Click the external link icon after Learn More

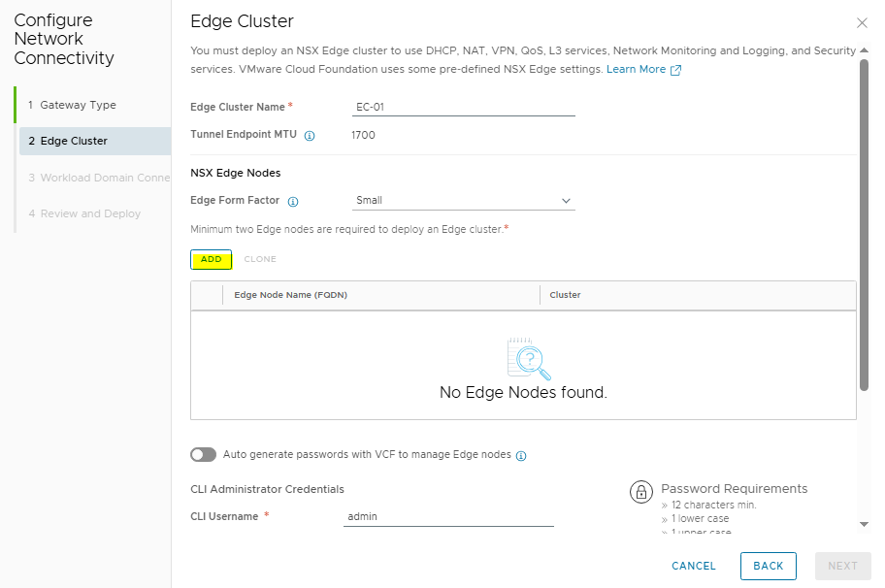[x=676, y=70]
